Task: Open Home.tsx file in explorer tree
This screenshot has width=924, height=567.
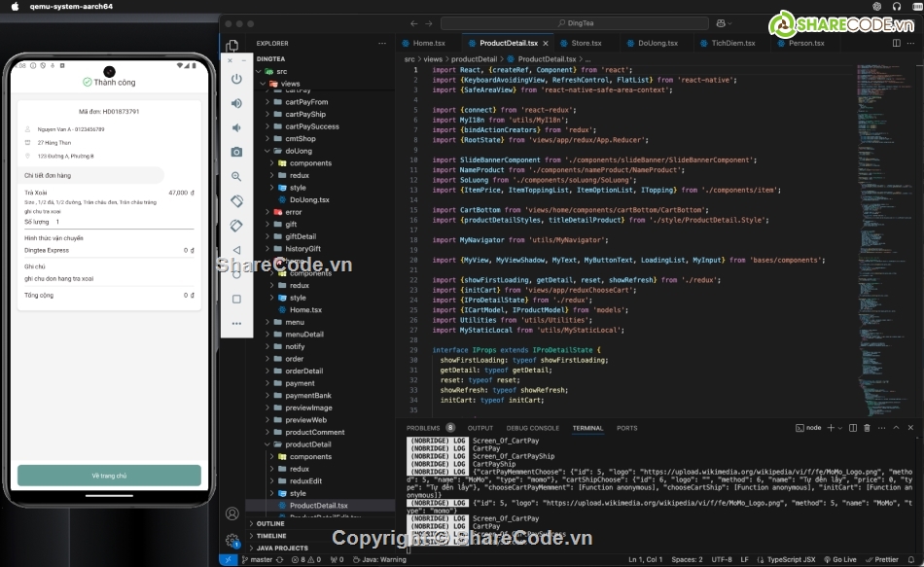Action: 305,309
